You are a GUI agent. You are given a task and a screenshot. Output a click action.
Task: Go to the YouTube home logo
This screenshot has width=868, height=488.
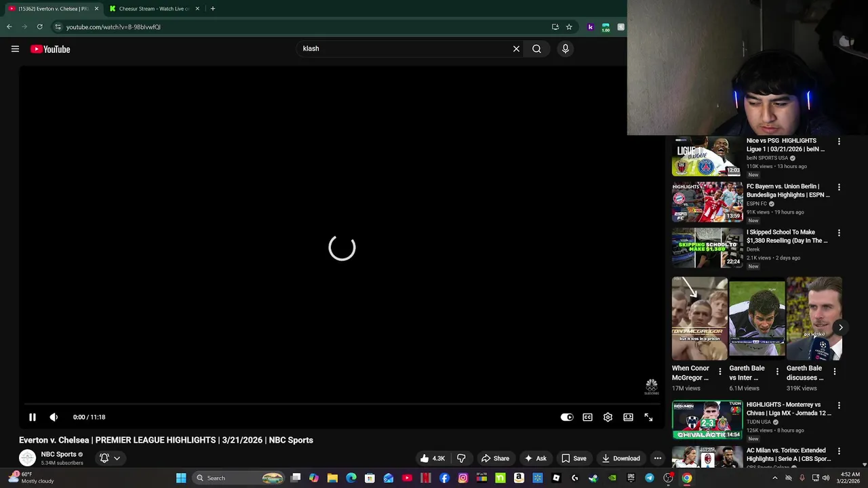[50, 49]
